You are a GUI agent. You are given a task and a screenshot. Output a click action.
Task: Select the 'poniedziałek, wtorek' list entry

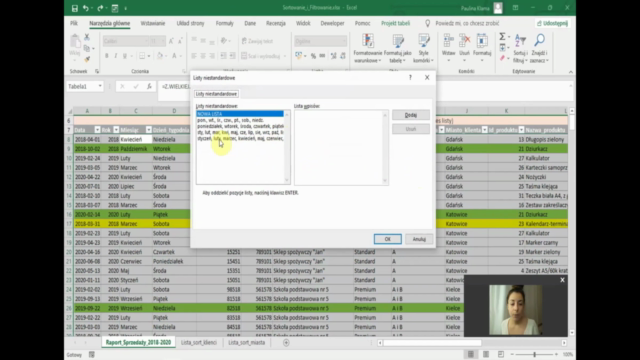(x=240, y=126)
